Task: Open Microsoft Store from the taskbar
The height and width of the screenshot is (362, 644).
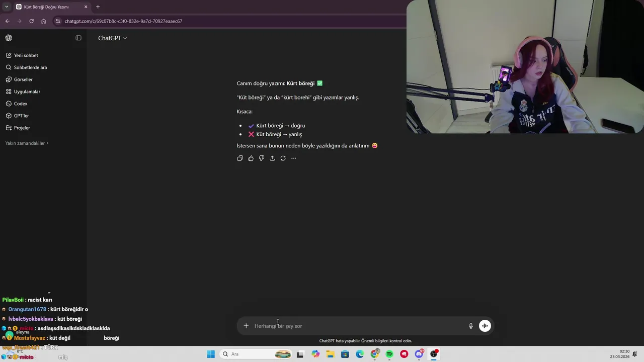Action: (x=345, y=354)
